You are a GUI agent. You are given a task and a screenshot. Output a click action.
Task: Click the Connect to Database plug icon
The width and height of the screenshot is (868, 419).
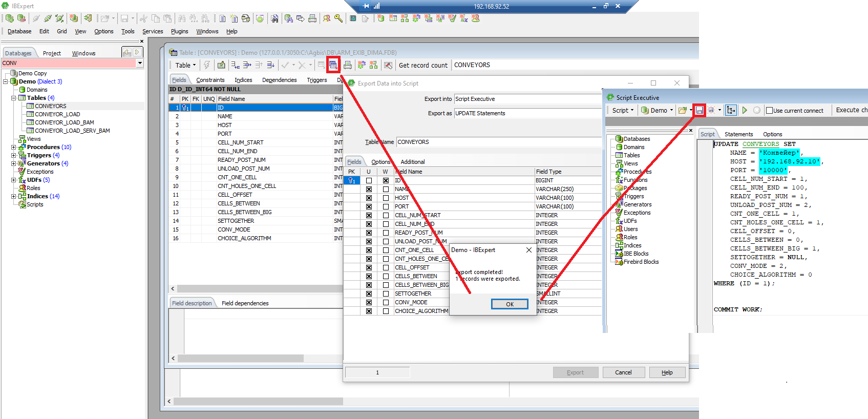pyautogui.click(x=36, y=18)
